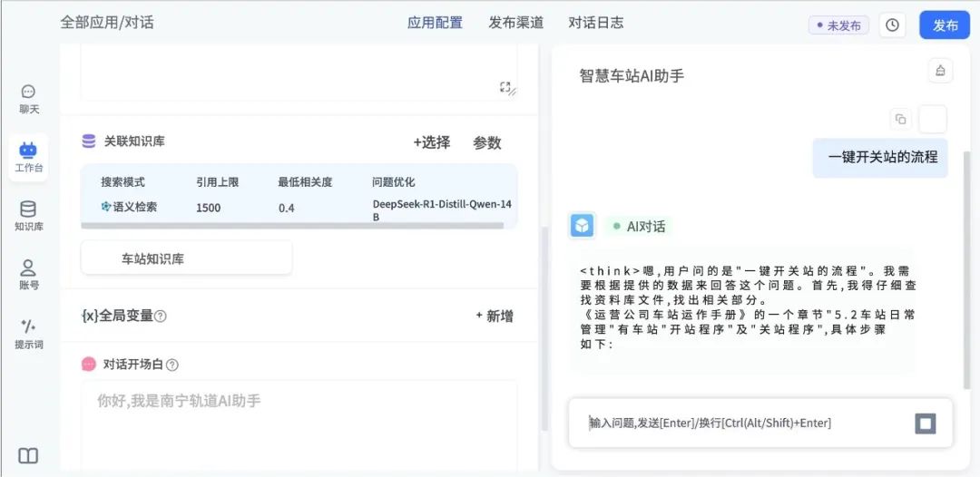This screenshot has width=980, height=477.
Task: Click the book icon at sidebar bottom
Action: click(x=29, y=455)
